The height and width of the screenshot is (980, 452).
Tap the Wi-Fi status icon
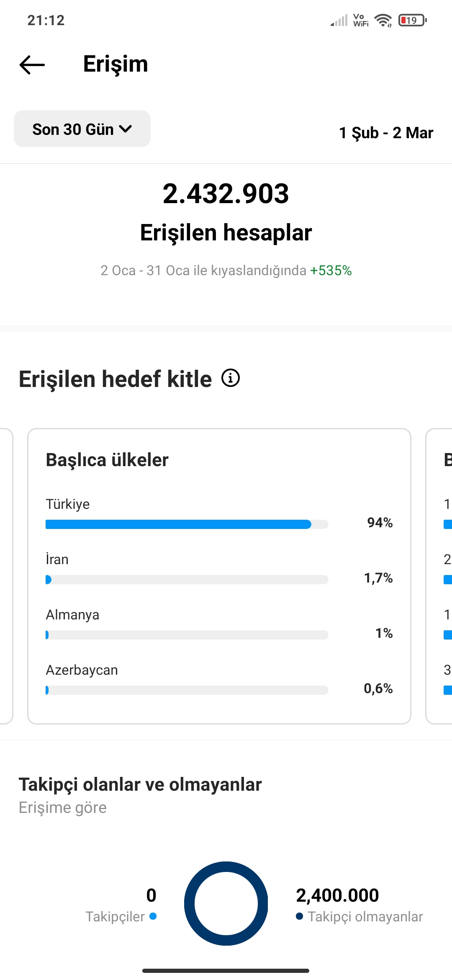click(383, 20)
